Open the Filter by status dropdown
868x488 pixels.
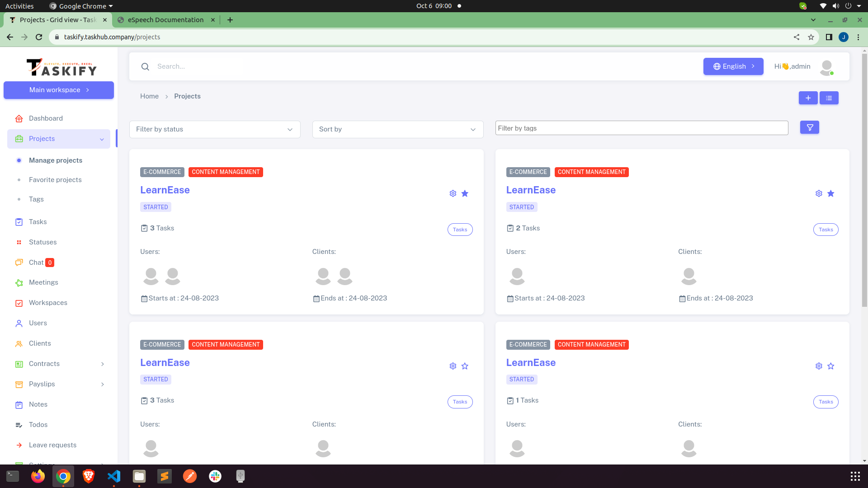[x=214, y=129]
